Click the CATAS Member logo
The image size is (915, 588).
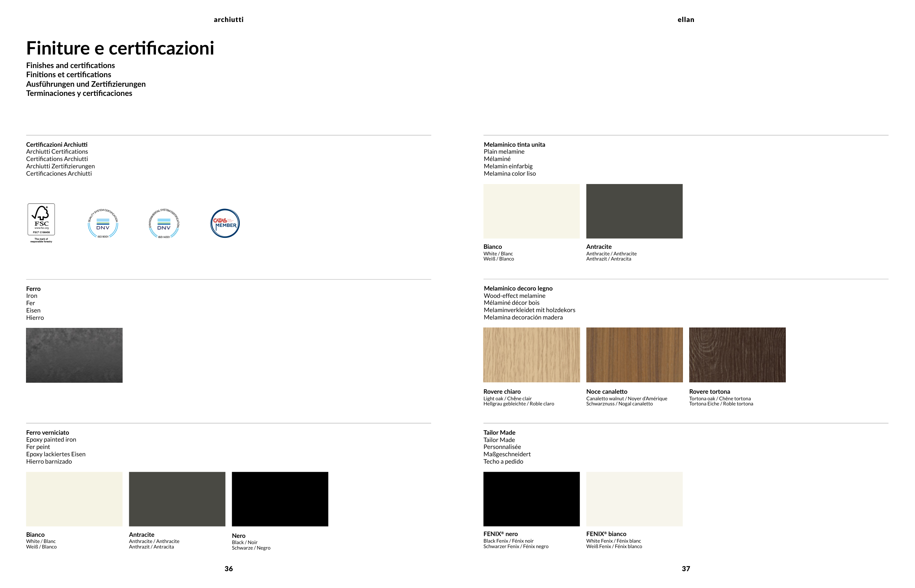pos(225,223)
